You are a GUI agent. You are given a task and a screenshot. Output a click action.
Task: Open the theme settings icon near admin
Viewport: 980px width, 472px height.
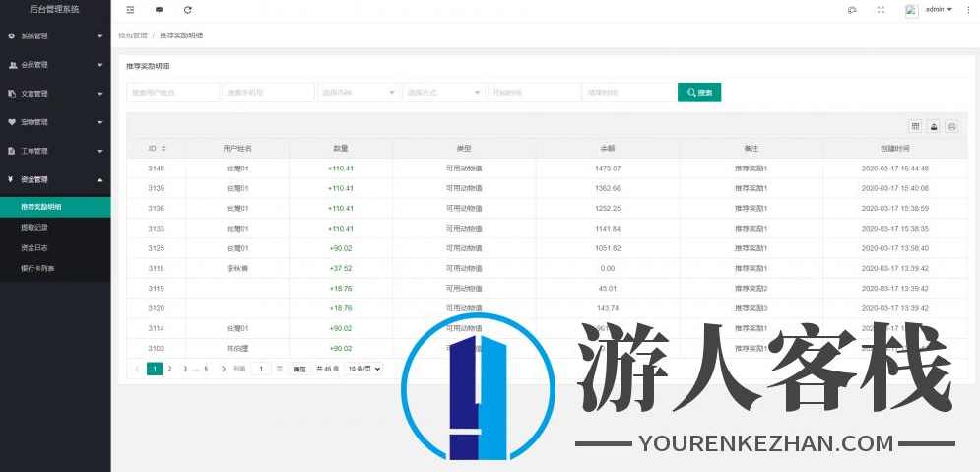tap(852, 10)
